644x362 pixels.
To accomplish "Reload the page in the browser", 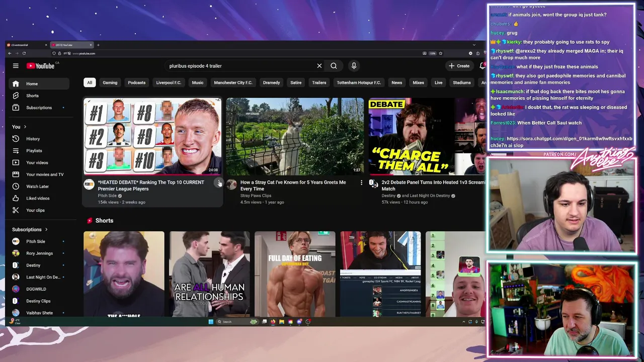I will pos(24,53).
